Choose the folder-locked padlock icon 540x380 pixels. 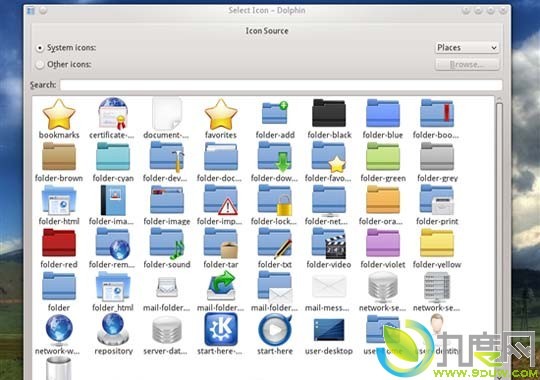275,200
